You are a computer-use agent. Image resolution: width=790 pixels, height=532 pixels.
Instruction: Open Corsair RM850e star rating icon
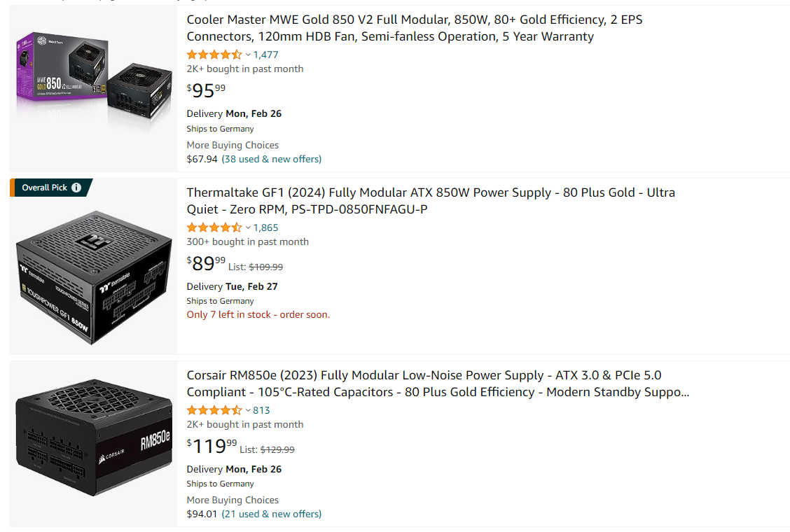click(x=214, y=410)
